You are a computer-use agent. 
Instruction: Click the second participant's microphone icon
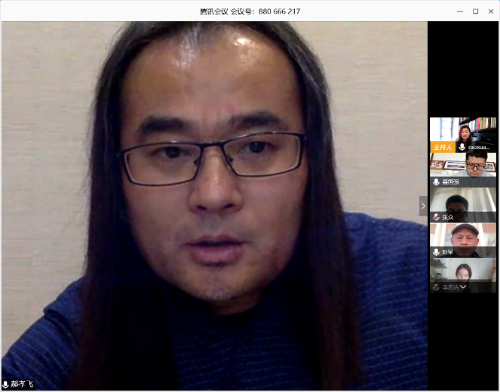436,182
